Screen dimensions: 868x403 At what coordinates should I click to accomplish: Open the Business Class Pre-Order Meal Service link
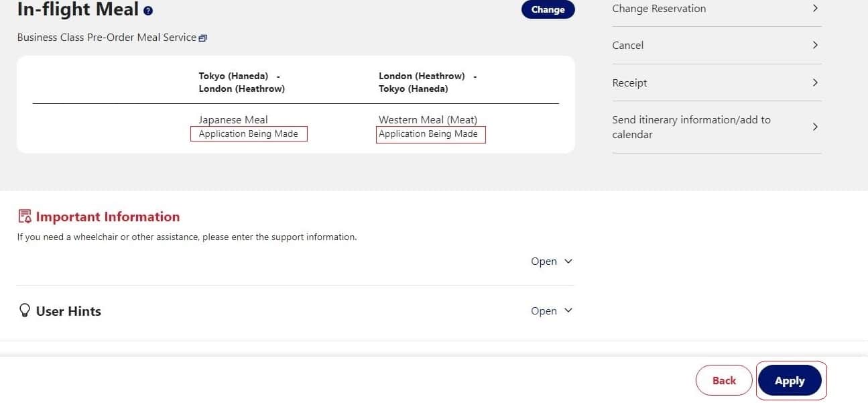click(107, 38)
